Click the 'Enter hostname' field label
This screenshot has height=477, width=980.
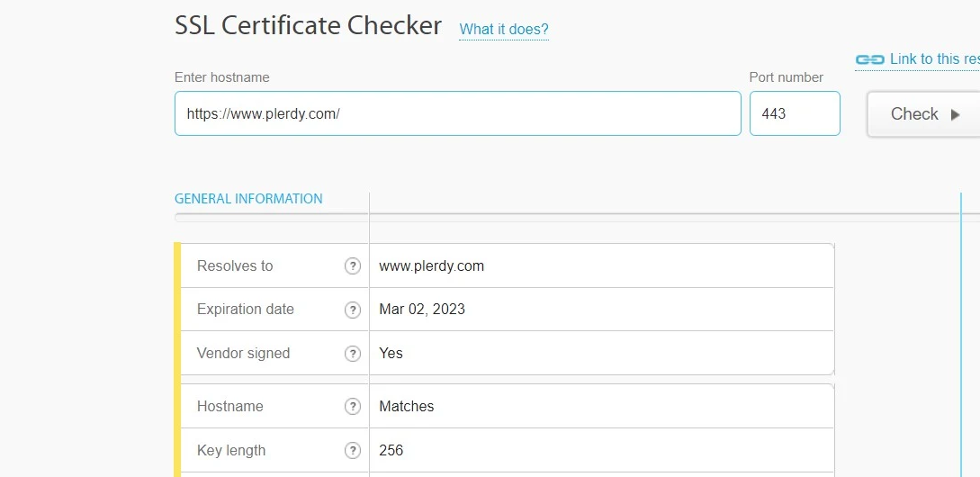click(222, 77)
